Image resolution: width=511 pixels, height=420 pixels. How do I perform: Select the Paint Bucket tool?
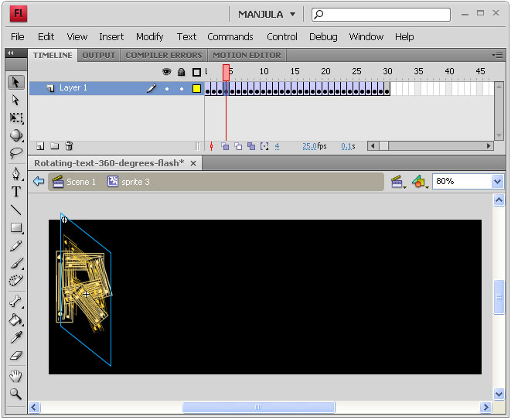(16, 320)
